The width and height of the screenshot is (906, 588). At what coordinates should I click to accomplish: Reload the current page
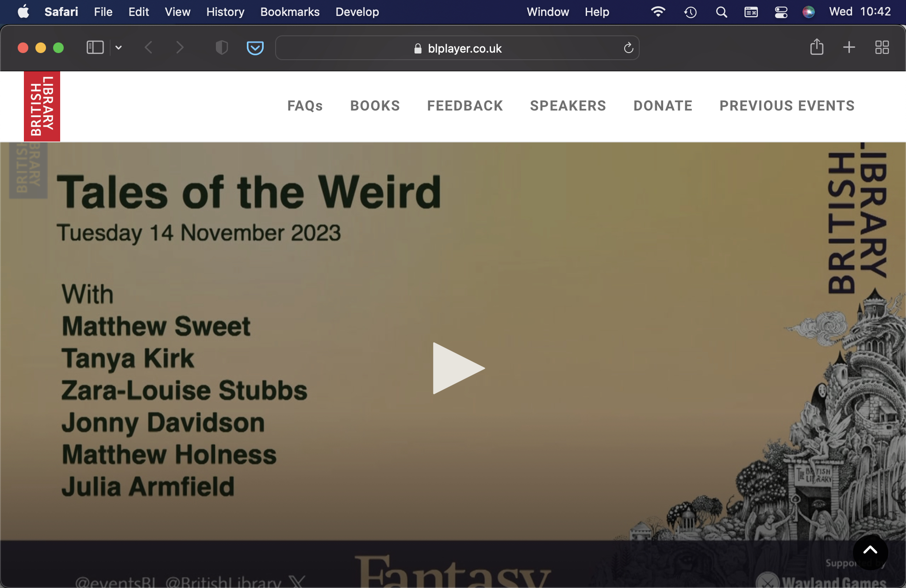(629, 48)
